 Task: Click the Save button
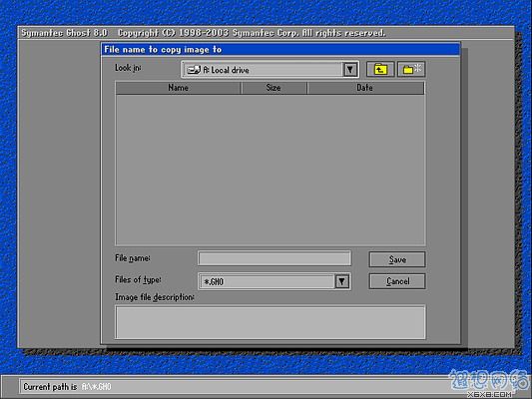tap(397, 259)
